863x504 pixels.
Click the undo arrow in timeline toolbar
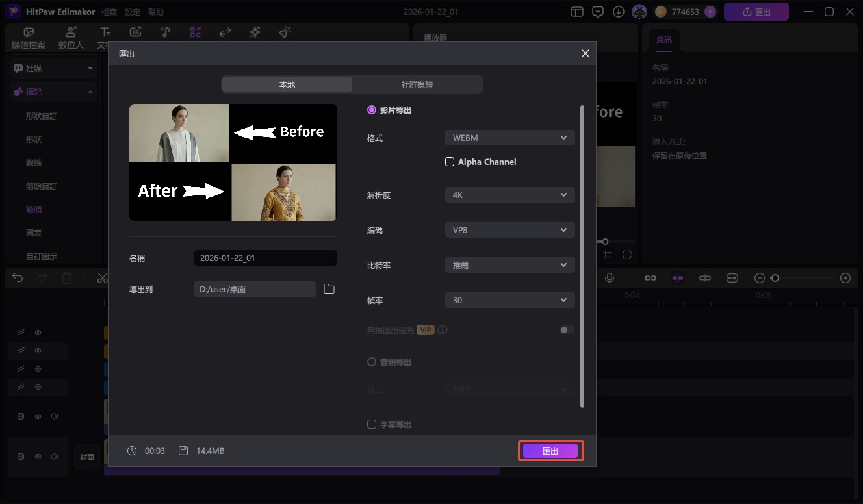pyautogui.click(x=18, y=278)
